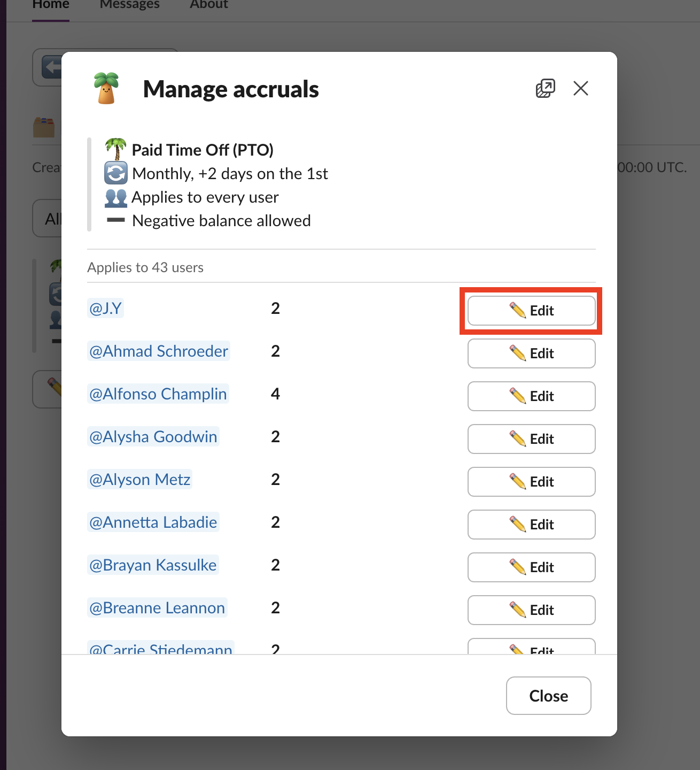Click the monthly recurrence arrows icon

tap(115, 173)
